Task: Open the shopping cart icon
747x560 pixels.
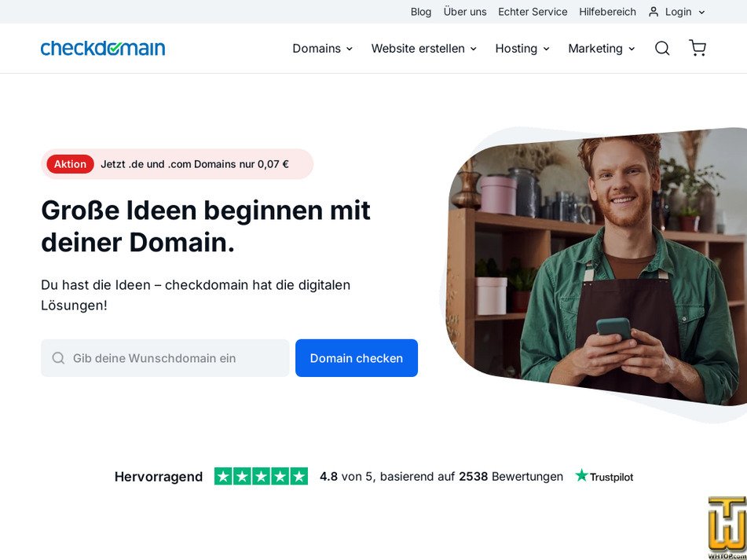Action: (x=698, y=48)
